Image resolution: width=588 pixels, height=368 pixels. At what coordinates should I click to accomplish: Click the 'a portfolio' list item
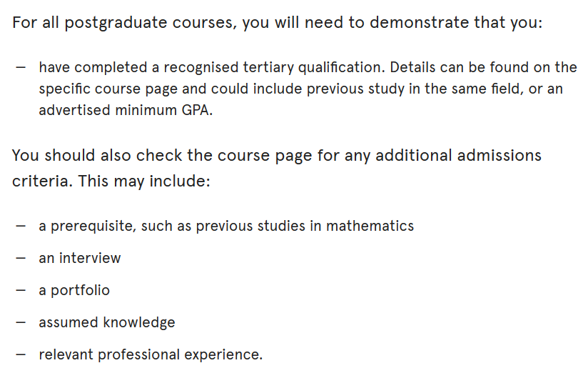74,290
